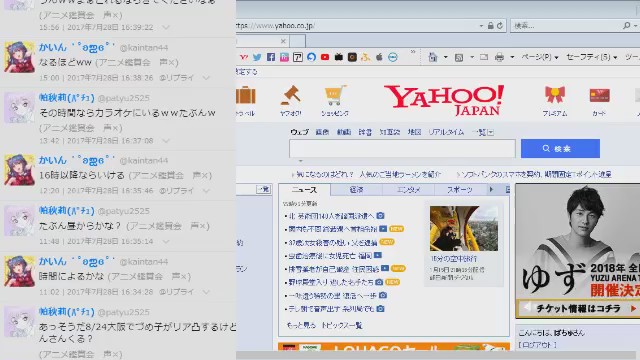640x360 pixels.
Task: Open the Yahoo favorites bar shortcut
Action: pyautogui.click(x=244, y=57)
